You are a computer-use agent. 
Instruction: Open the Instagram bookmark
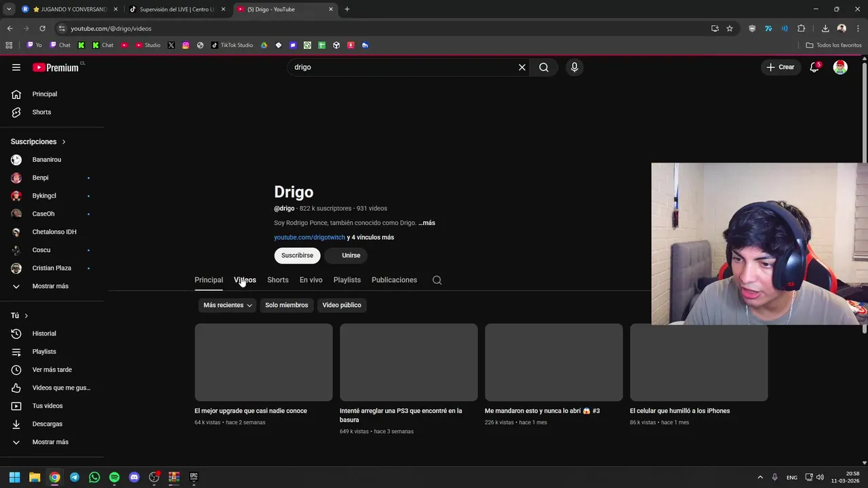(186, 45)
